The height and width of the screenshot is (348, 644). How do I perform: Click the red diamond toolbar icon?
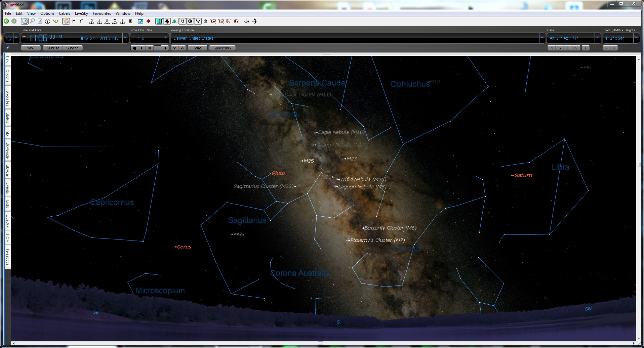(149, 21)
